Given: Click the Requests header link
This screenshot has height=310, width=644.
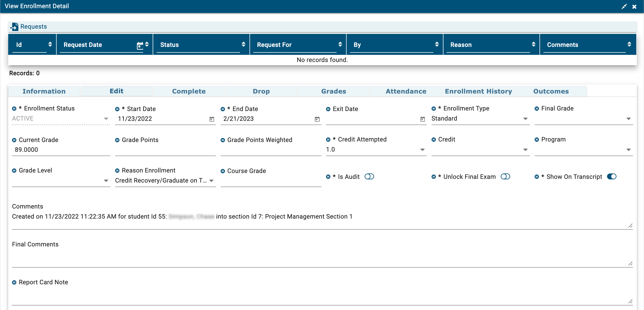Looking at the screenshot, I should click(x=33, y=26).
